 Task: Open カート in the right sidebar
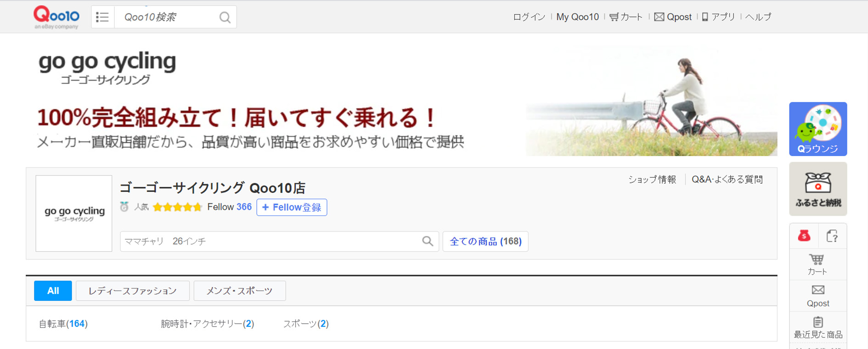(817, 265)
